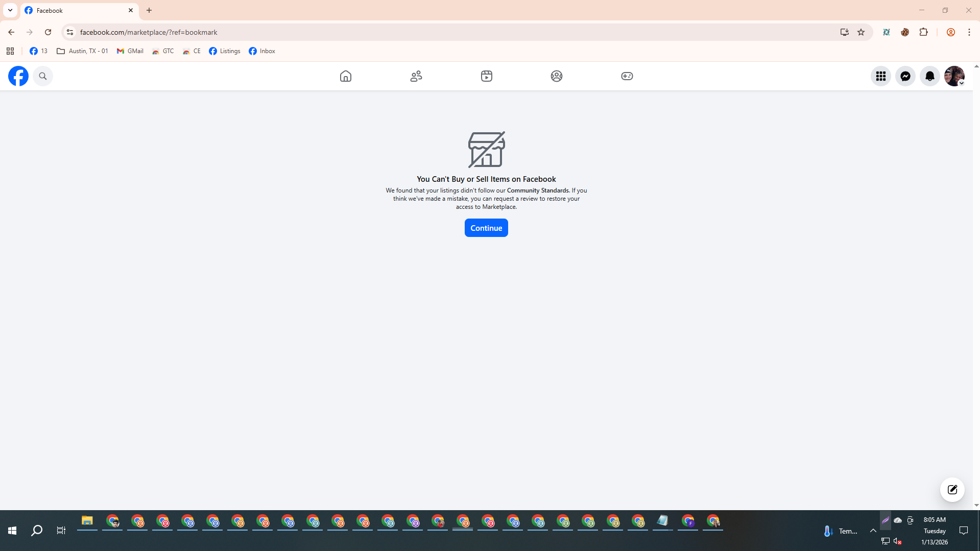Screen dimensions: 980x551
Task: Open the Community Standards link
Action: pyautogui.click(x=538, y=190)
